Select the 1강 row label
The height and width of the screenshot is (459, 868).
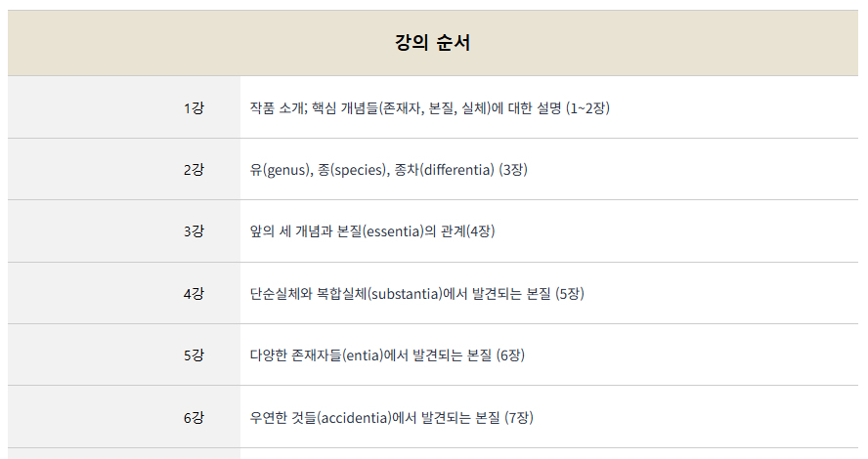(x=193, y=107)
